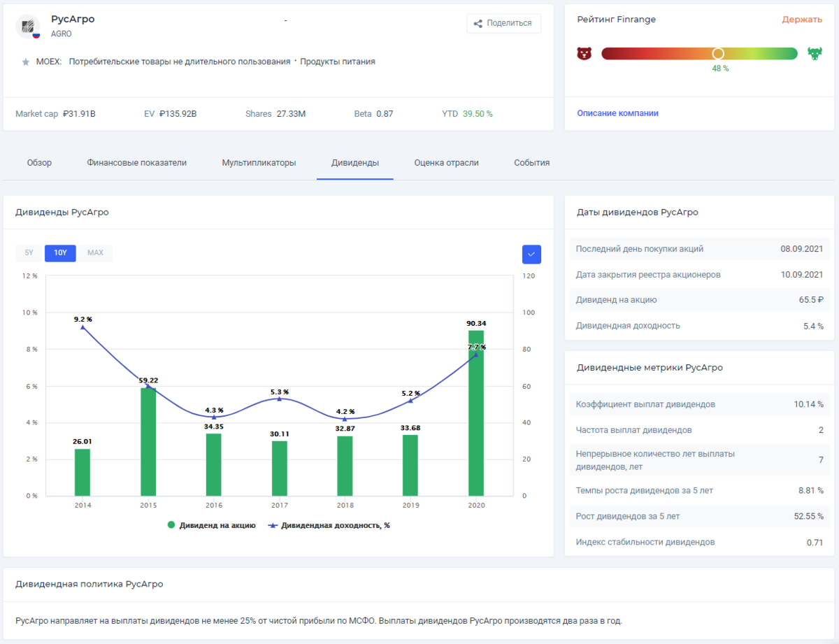The height and width of the screenshot is (644, 839).
Task: Click the 0.71 stability index value
Action: tap(815, 542)
